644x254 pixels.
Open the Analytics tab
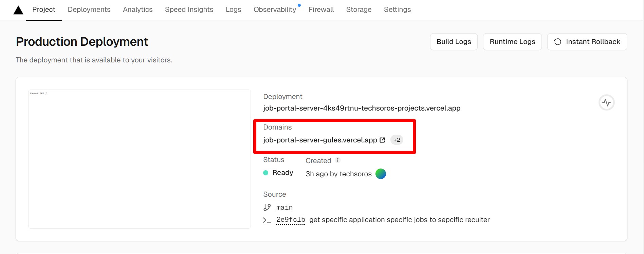pyautogui.click(x=137, y=9)
